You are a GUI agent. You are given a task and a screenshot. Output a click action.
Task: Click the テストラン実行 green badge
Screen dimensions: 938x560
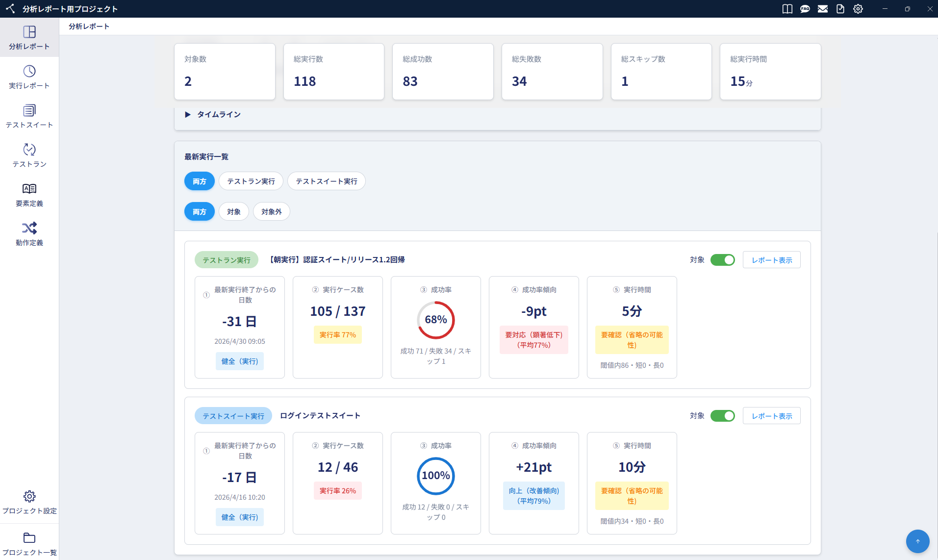tap(227, 260)
